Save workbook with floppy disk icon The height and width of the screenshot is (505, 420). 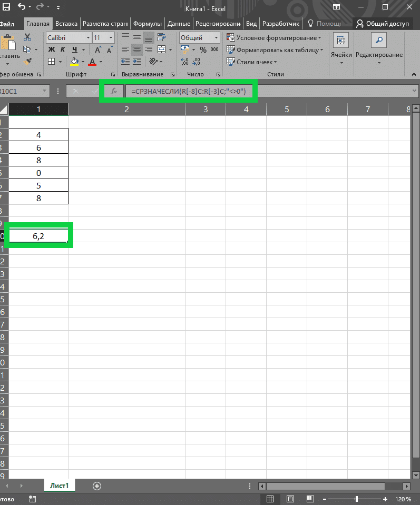point(5,7)
